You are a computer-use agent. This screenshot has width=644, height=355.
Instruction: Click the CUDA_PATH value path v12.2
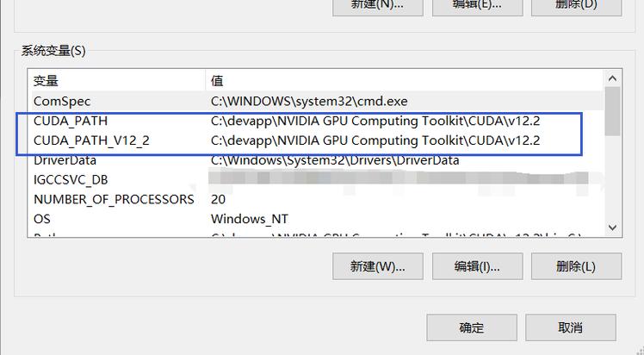[x=375, y=121]
